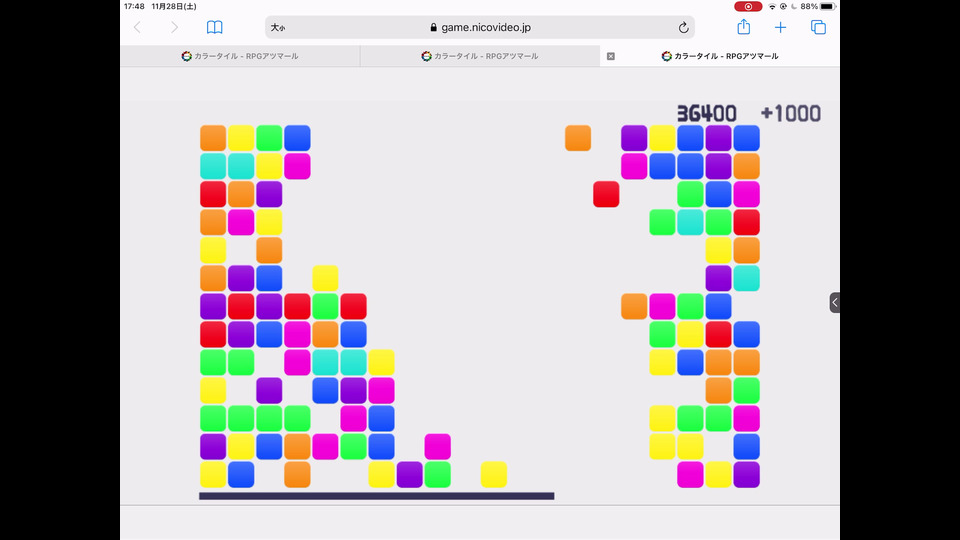This screenshot has height=540, width=960.
Task: Tap the text size 大小 button
Action: point(278,28)
